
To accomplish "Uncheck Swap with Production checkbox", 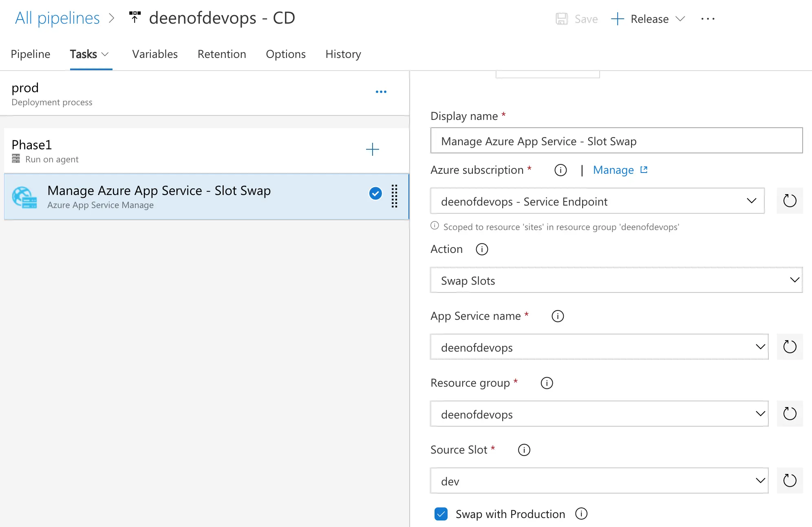I will coord(441,514).
